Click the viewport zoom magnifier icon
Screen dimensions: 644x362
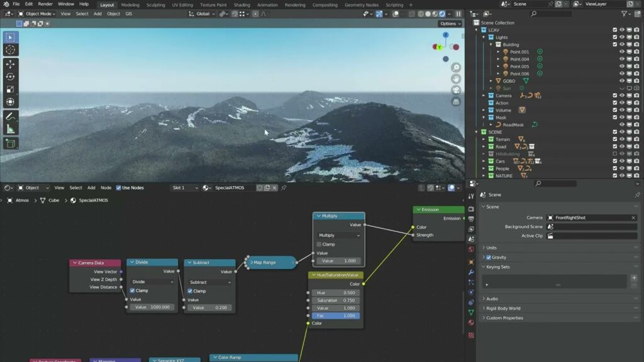pos(456,67)
